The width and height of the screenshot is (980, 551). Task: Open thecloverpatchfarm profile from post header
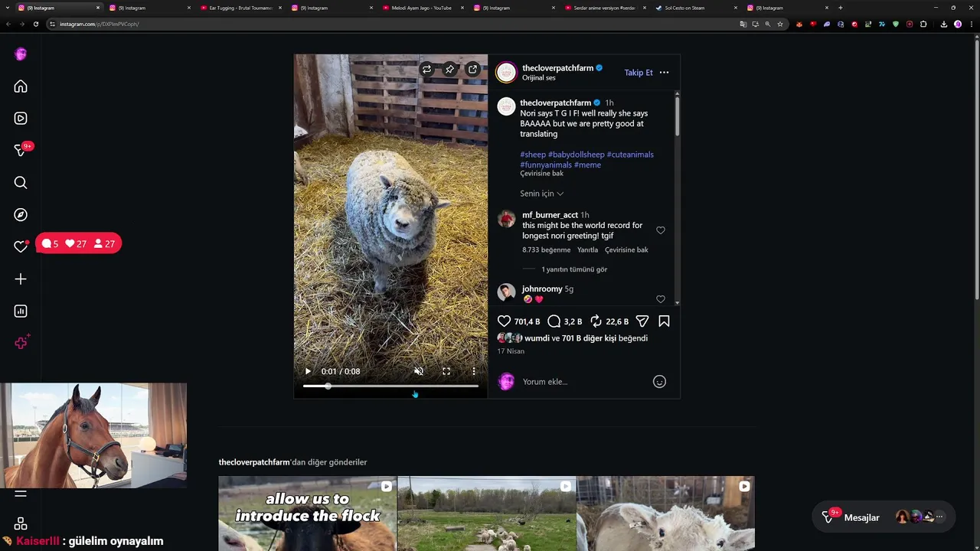tap(557, 68)
